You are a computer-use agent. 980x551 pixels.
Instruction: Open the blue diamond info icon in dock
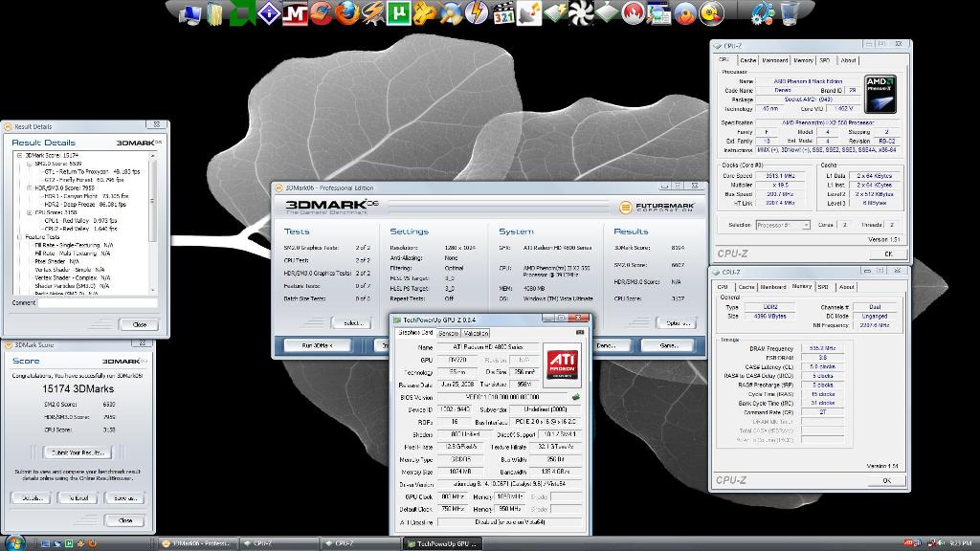click(269, 13)
